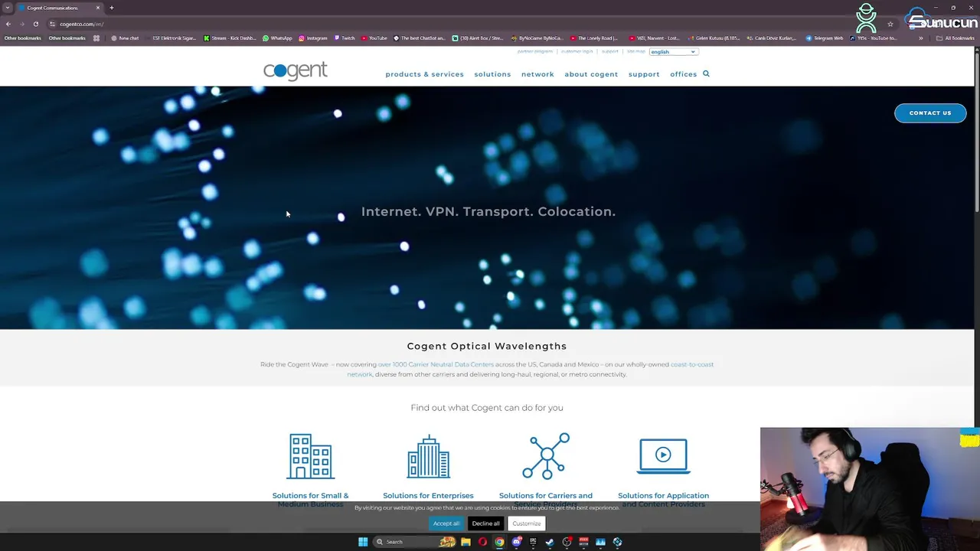Open the partner program top link
This screenshot has height=551, width=980.
coord(534,51)
